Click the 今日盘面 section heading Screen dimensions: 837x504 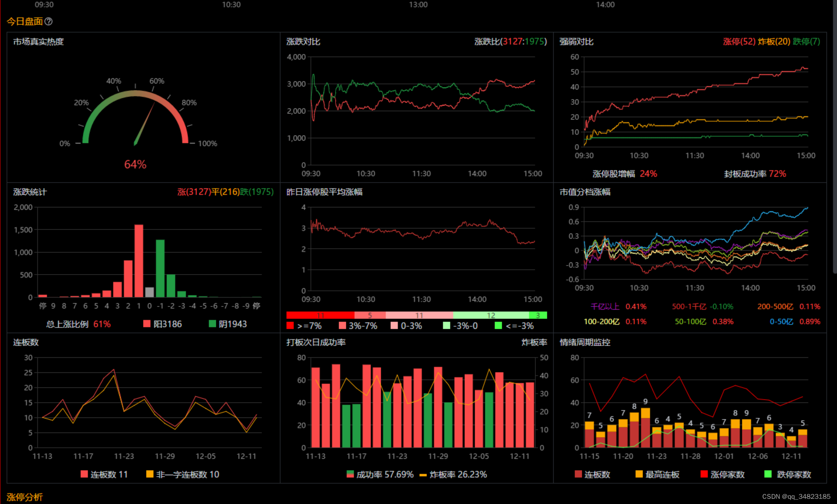click(25, 21)
